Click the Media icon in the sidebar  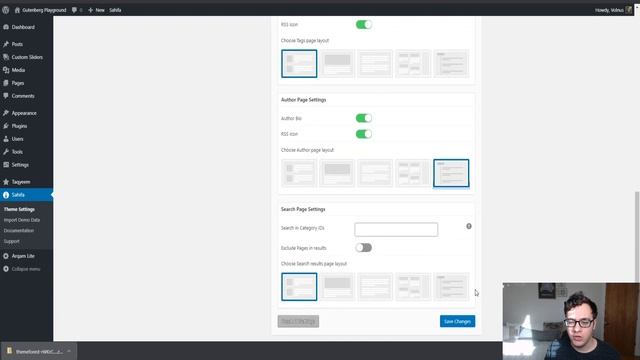tap(6, 70)
